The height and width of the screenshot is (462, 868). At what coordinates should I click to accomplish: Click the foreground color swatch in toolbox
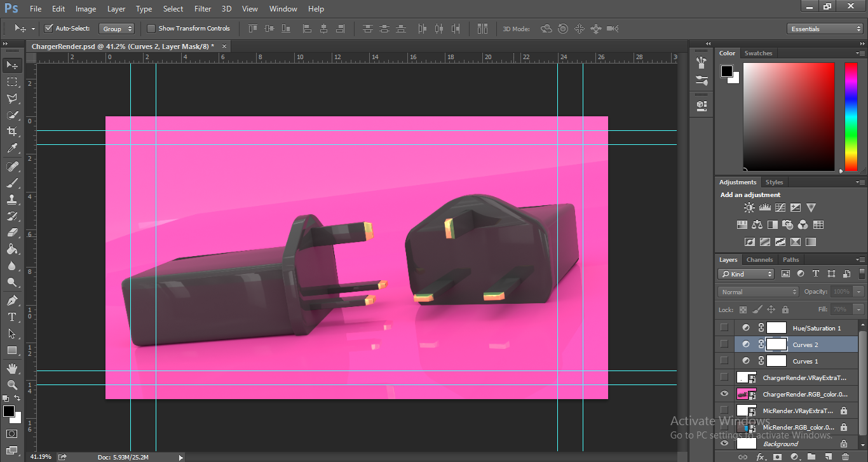[9, 412]
